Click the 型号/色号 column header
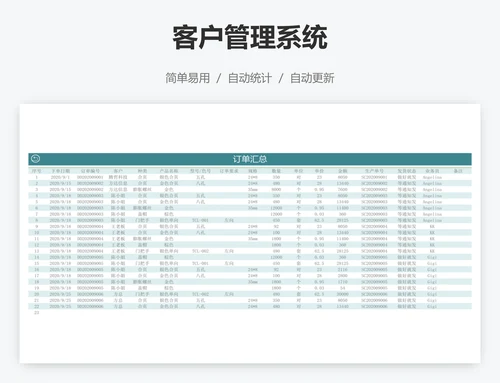Viewport: 500px width, 383px height. tap(200, 171)
